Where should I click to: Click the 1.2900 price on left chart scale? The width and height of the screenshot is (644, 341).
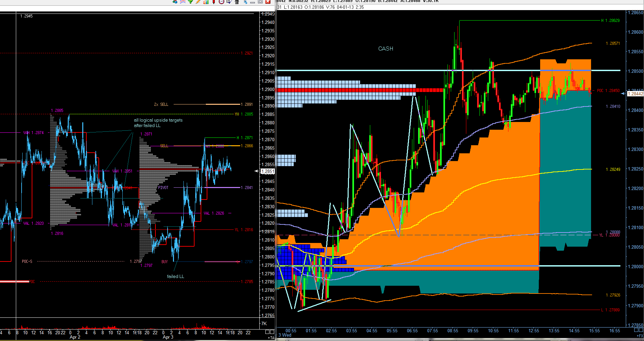tap(268, 89)
